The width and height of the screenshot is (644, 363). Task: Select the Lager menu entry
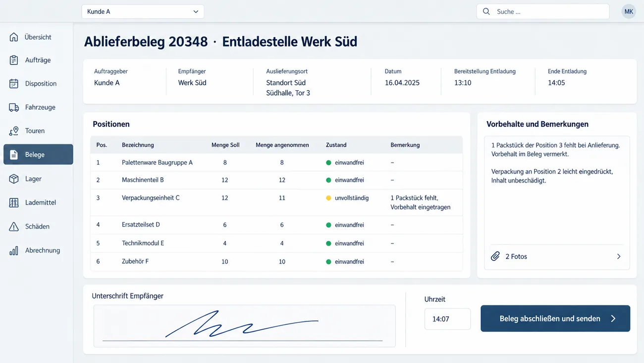click(38, 179)
